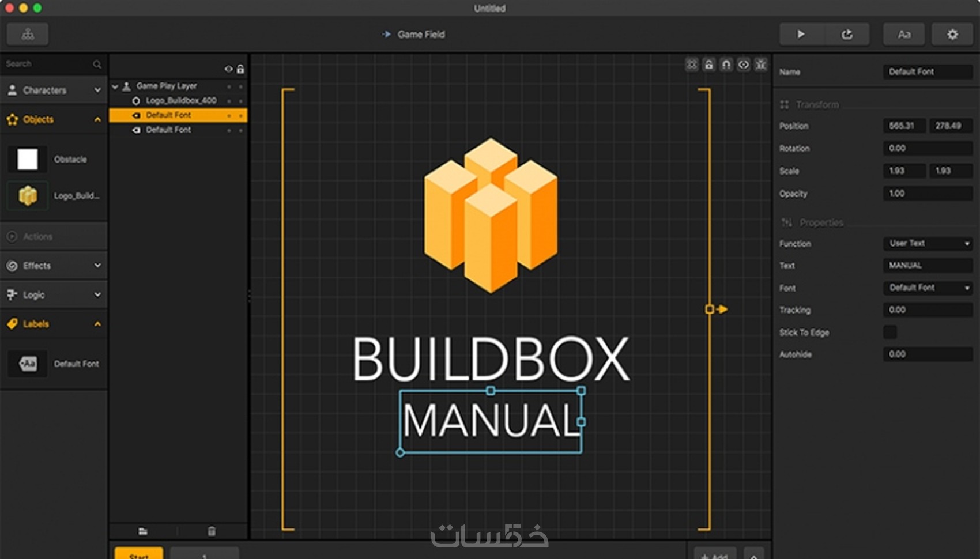The width and height of the screenshot is (980, 559).
Task: Open the font editor Aa button
Action: pos(904,35)
